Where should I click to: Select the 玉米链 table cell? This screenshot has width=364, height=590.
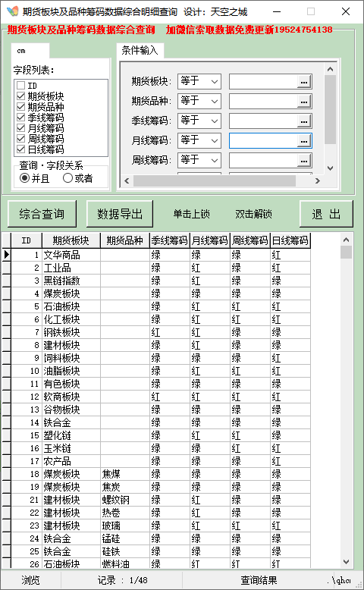point(71,448)
